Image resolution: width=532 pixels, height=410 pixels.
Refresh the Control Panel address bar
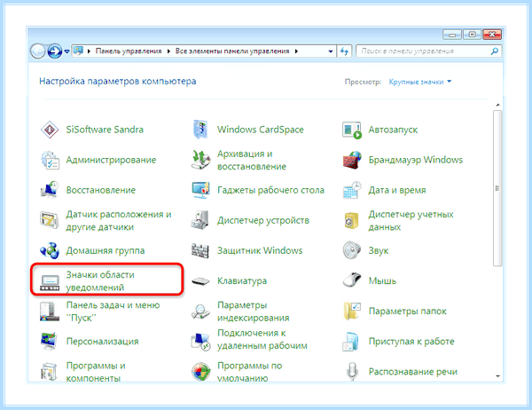coord(344,51)
